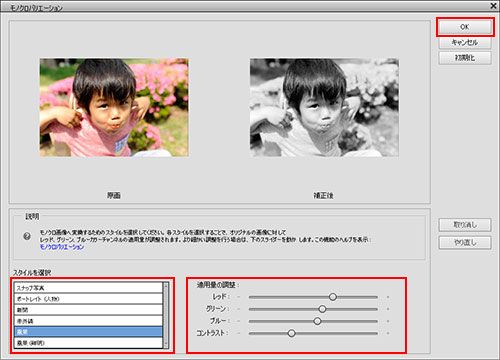The width and height of the screenshot is (500, 360).
Task: Click the ブルー slider handle
Action: click(x=317, y=321)
